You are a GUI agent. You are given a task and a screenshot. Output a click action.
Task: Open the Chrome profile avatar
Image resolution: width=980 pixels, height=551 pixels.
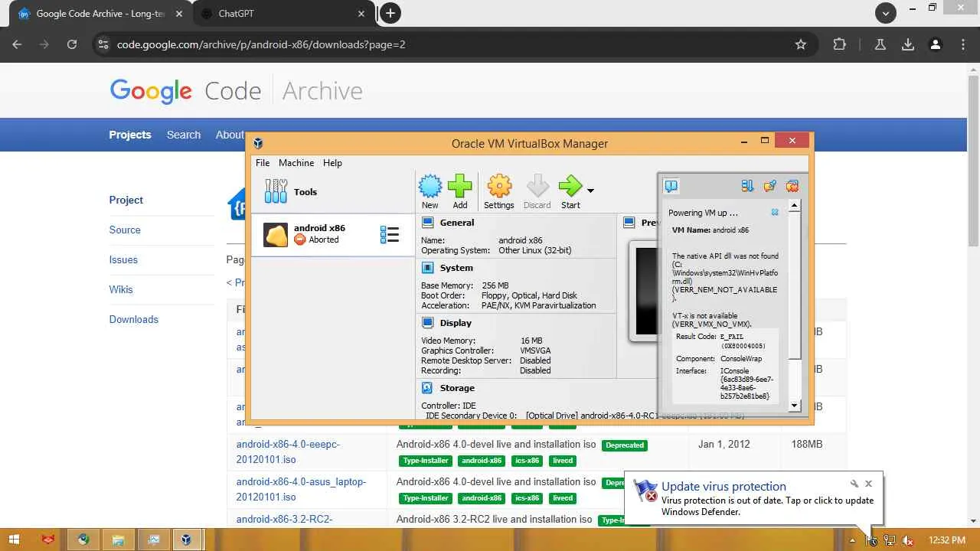935,44
